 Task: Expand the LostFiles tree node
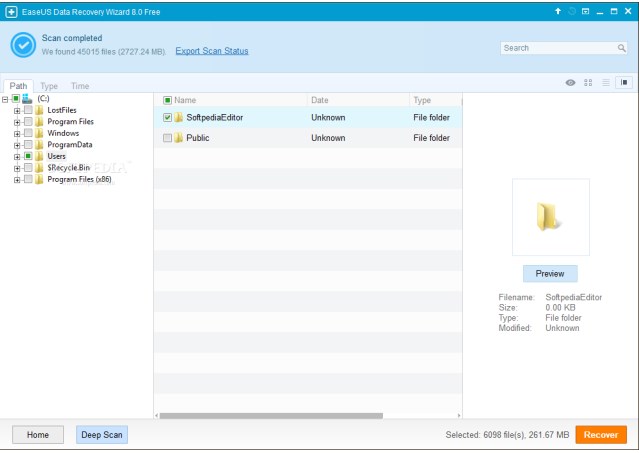tap(17, 111)
